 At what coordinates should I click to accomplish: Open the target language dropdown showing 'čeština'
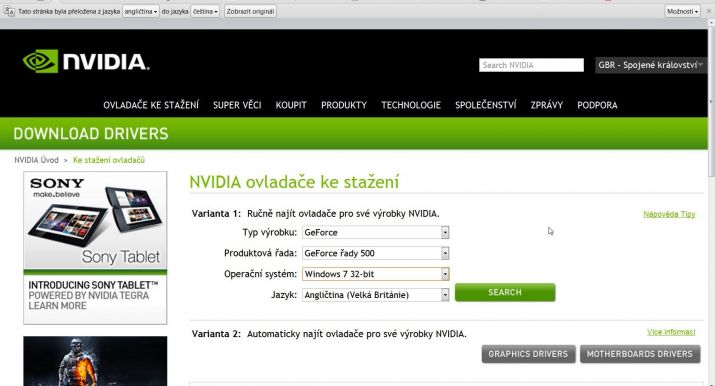205,11
